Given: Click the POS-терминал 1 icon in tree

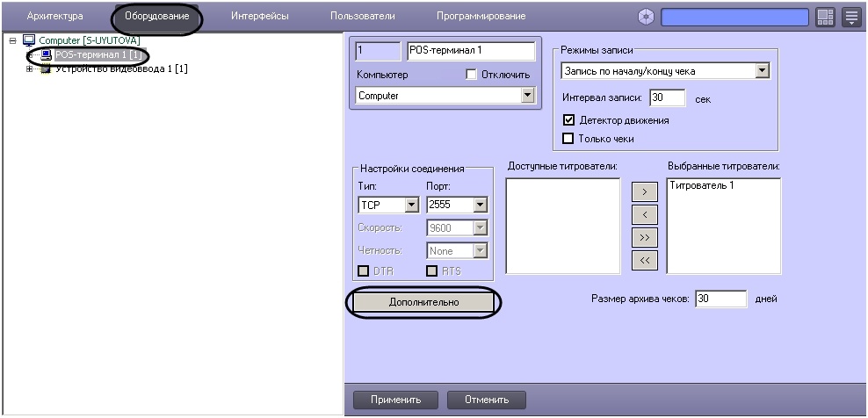Looking at the screenshot, I should [x=46, y=54].
